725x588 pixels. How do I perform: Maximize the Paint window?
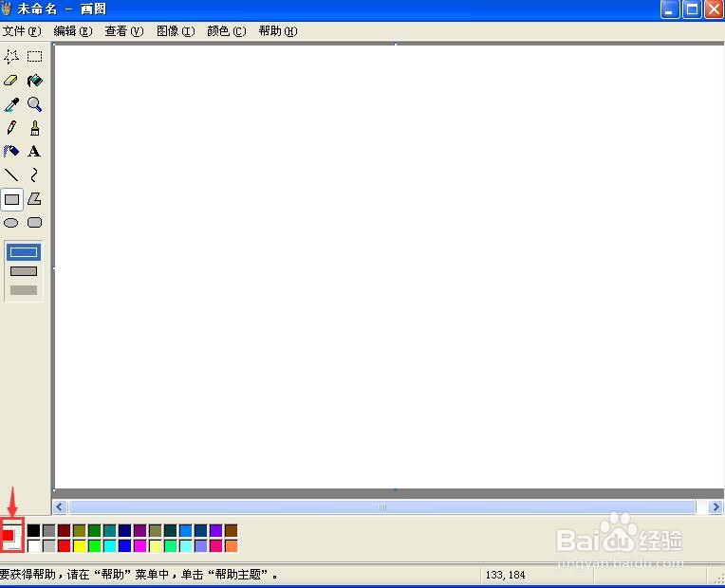pyautogui.click(x=692, y=9)
